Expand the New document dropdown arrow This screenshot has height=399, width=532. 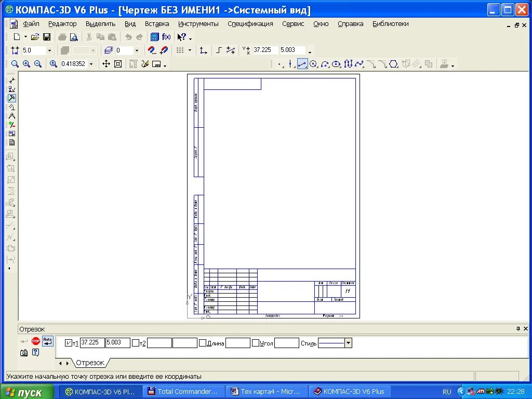point(25,37)
